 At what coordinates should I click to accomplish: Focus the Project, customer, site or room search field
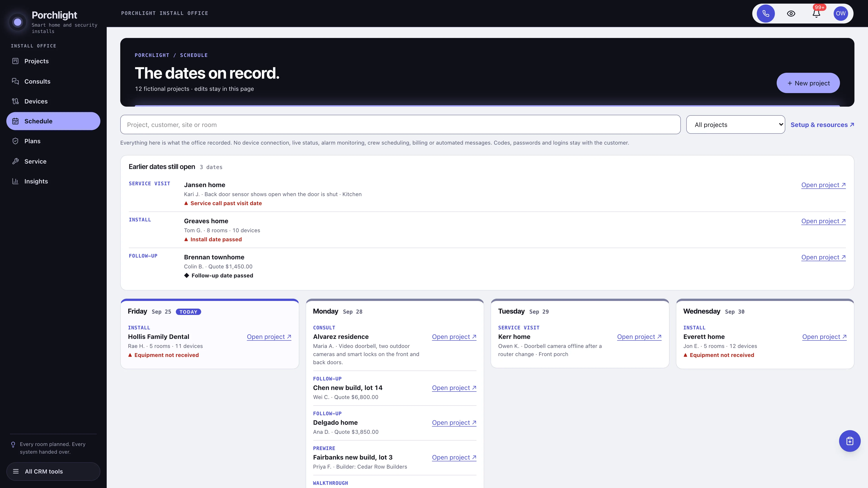[x=400, y=125]
